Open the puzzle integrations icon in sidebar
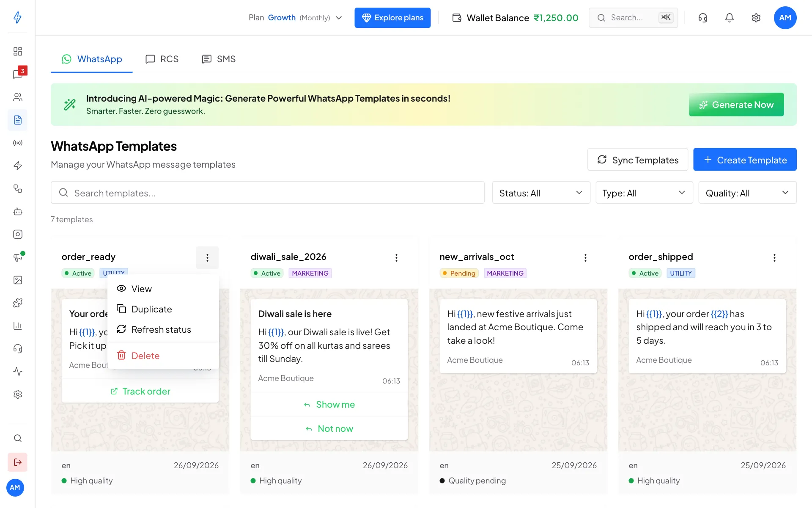The height and width of the screenshot is (508, 812). 17,303
